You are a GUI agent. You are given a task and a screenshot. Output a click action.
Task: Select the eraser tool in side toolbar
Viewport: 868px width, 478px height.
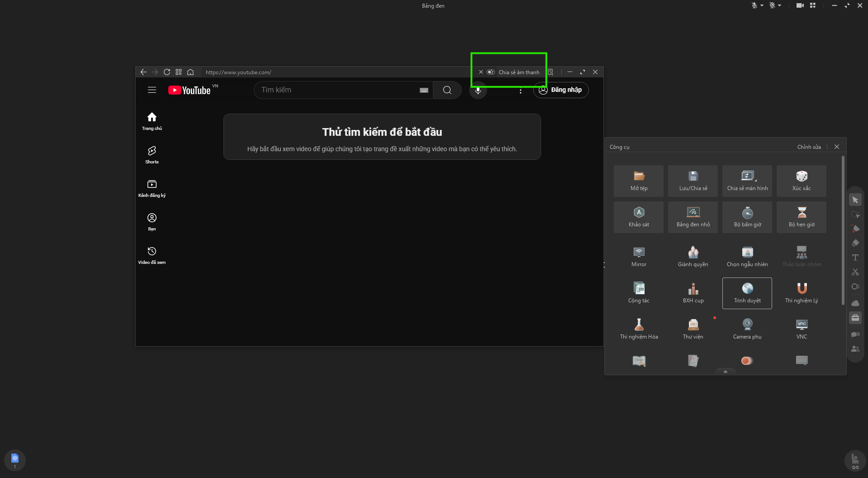coord(855,243)
